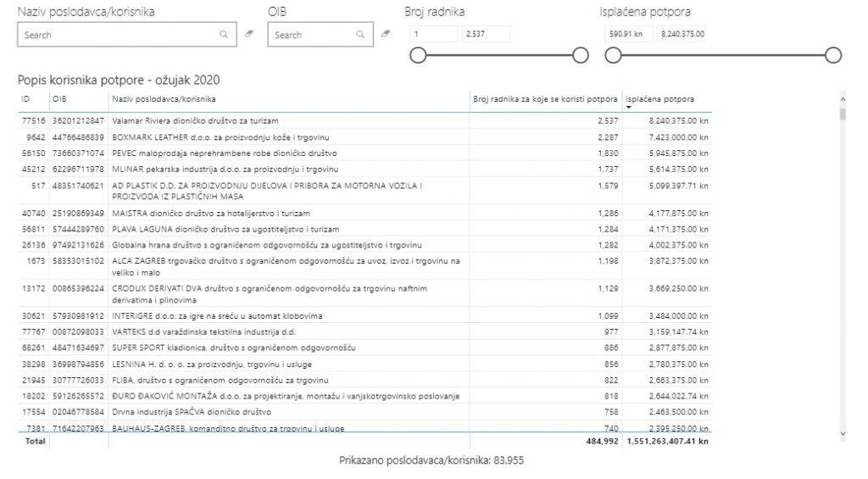Screen dimensions: 868x479
Task: Select the INTERIGRE d.o.o. row name
Action: [x=217, y=316]
